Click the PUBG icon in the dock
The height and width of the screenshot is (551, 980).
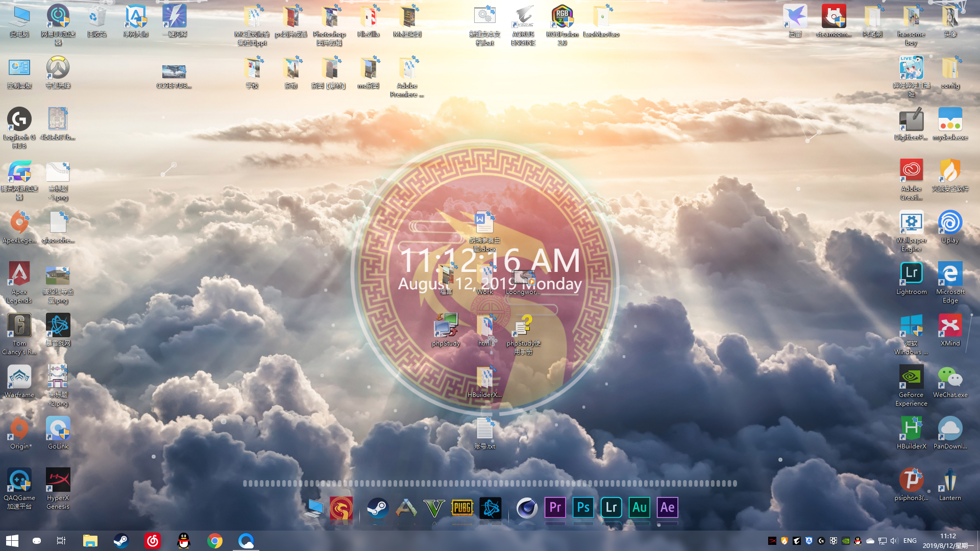[462, 508]
